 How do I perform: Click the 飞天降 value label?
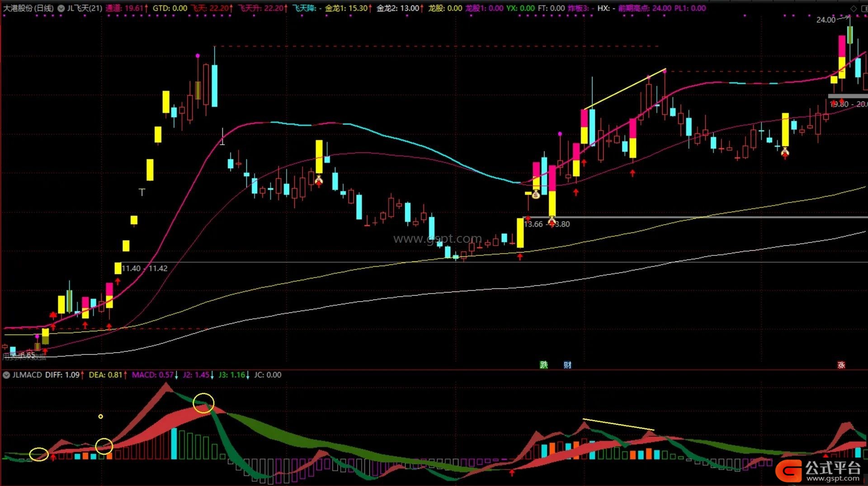(x=307, y=8)
